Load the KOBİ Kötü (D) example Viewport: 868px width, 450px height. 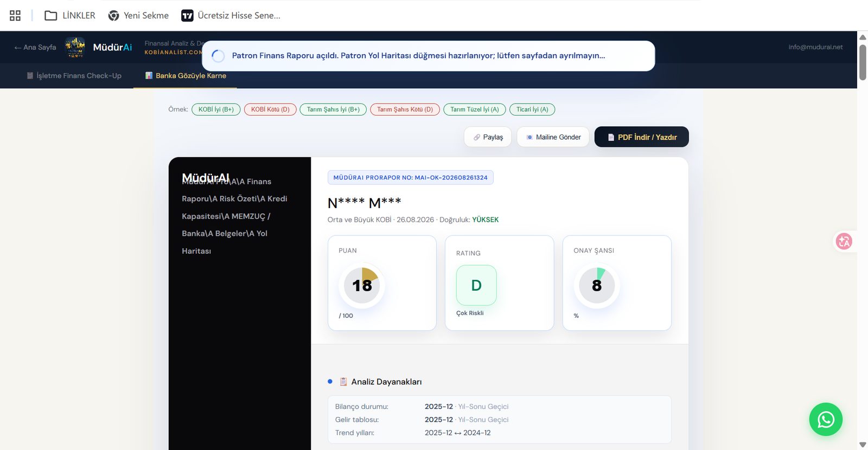click(270, 110)
